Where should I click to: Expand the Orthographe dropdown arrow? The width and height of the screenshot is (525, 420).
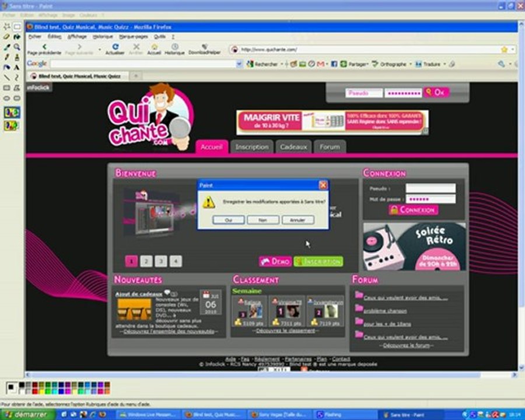411,64
